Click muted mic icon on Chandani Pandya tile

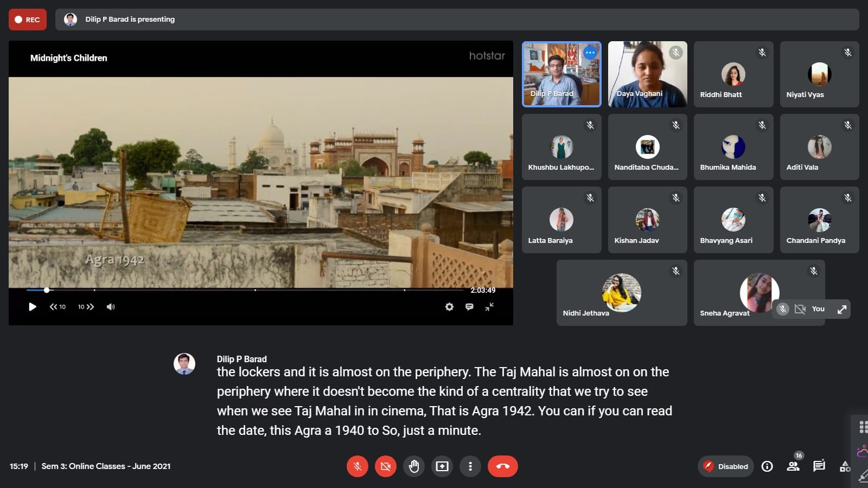pos(848,198)
